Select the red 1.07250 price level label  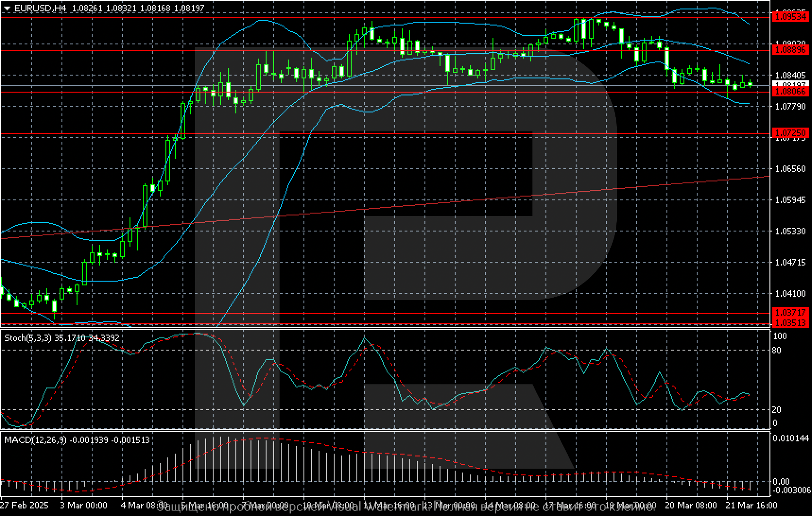(790, 133)
